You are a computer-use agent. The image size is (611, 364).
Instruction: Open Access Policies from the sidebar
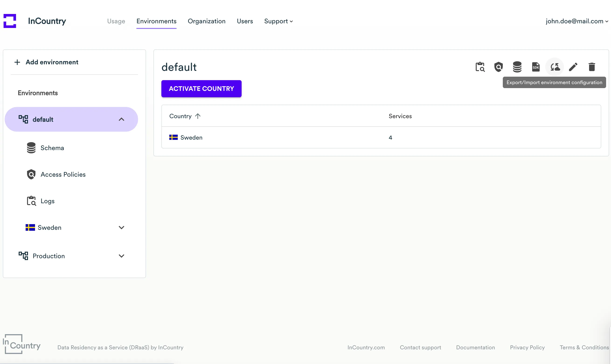pos(63,174)
